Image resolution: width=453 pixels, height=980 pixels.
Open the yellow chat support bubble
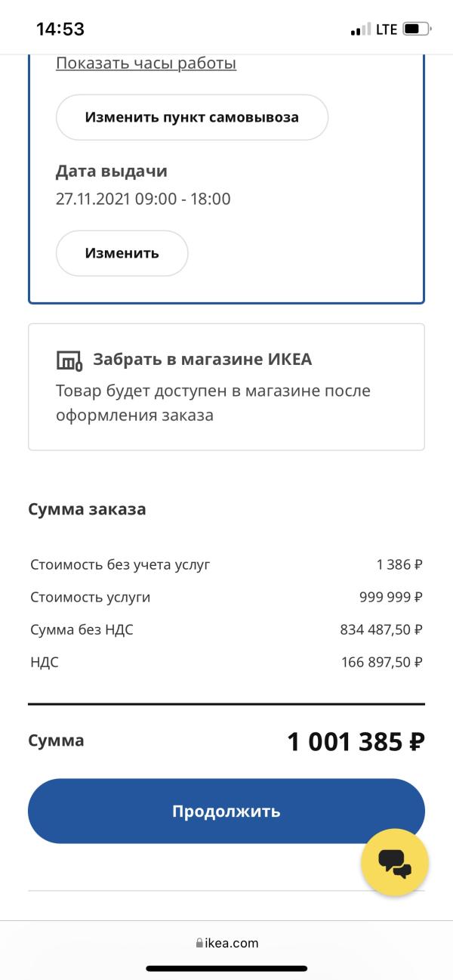395,862
